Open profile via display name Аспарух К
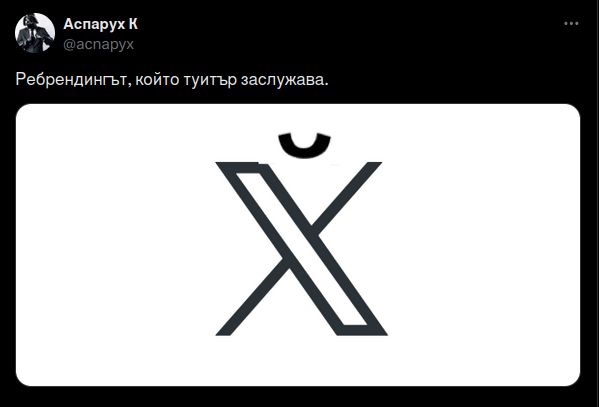599x407 pixels. (100, 24)
